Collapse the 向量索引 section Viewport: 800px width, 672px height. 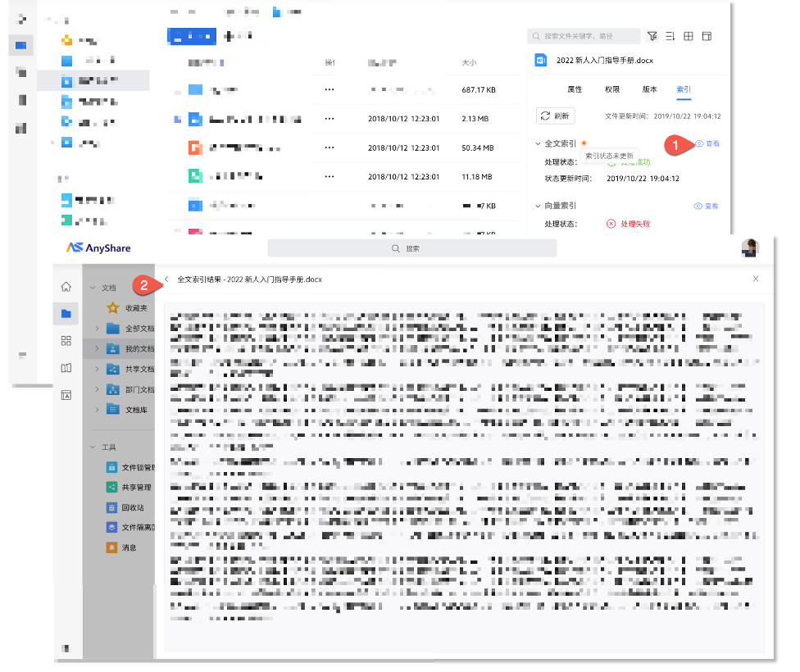tap(538, 206)
